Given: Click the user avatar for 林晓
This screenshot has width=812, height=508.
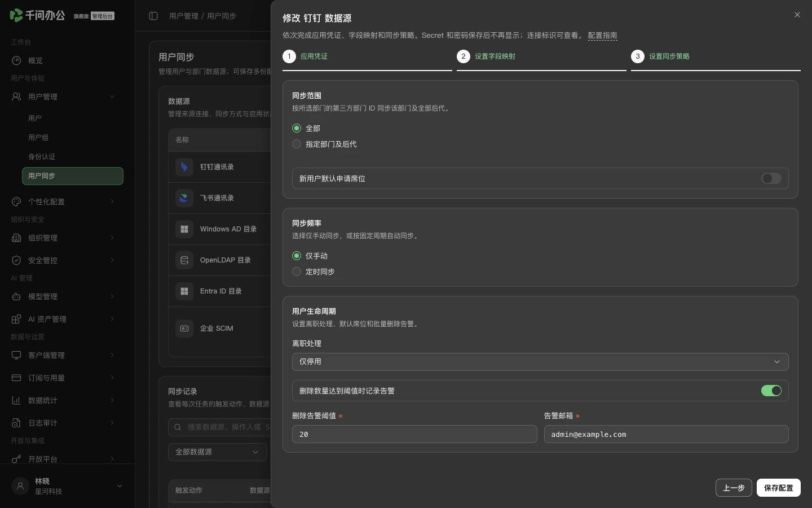Looking at the screenshot, I should (x=20, y=486).
